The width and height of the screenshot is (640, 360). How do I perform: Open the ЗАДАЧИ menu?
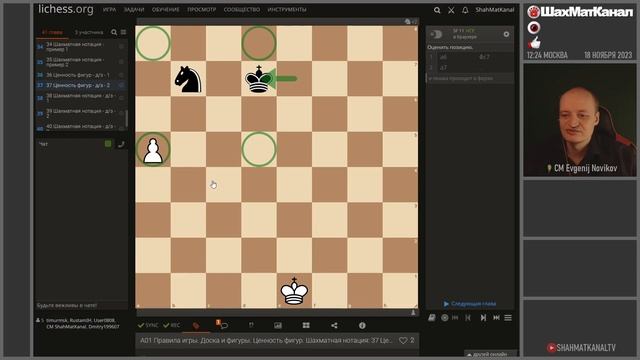click(134, 9)
